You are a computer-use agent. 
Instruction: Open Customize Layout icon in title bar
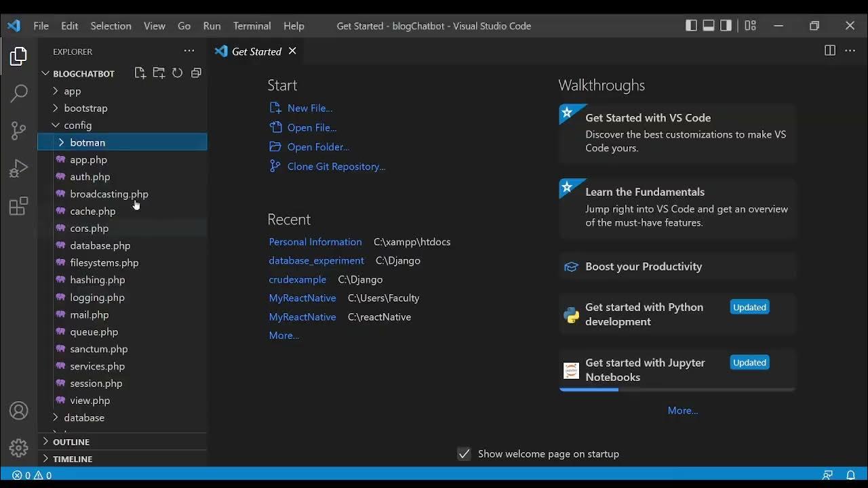point(750,26)
